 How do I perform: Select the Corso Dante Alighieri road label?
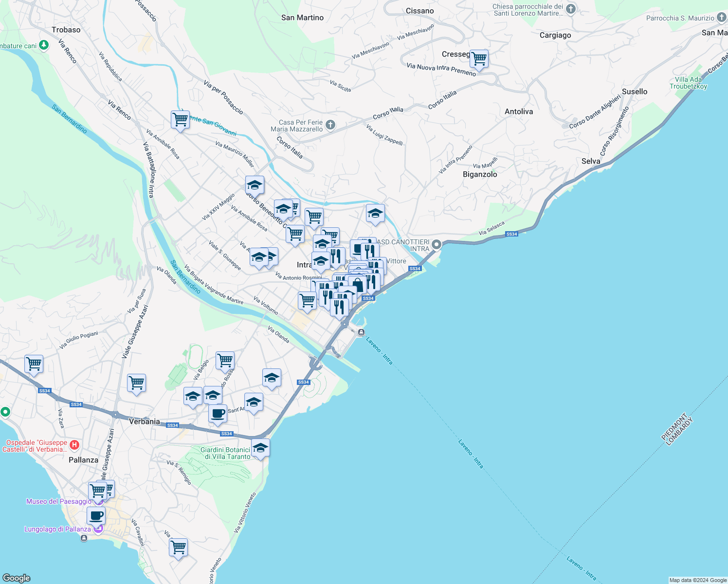pyautogui.click(x=595, y=111)
